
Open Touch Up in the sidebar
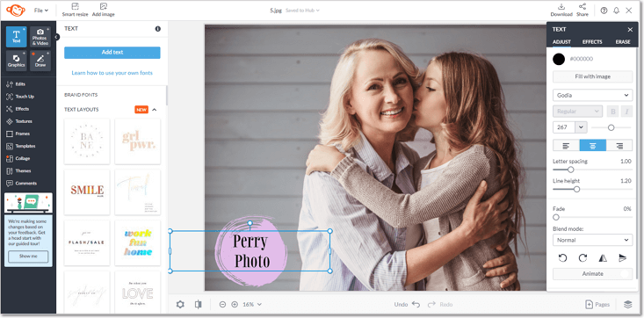click(x=19, y=97)
